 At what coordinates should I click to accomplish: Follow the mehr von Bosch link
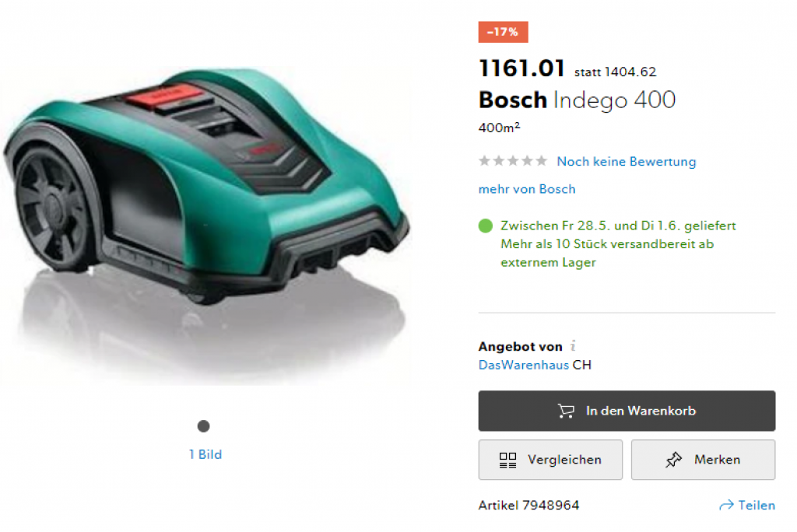coord(527,189)
